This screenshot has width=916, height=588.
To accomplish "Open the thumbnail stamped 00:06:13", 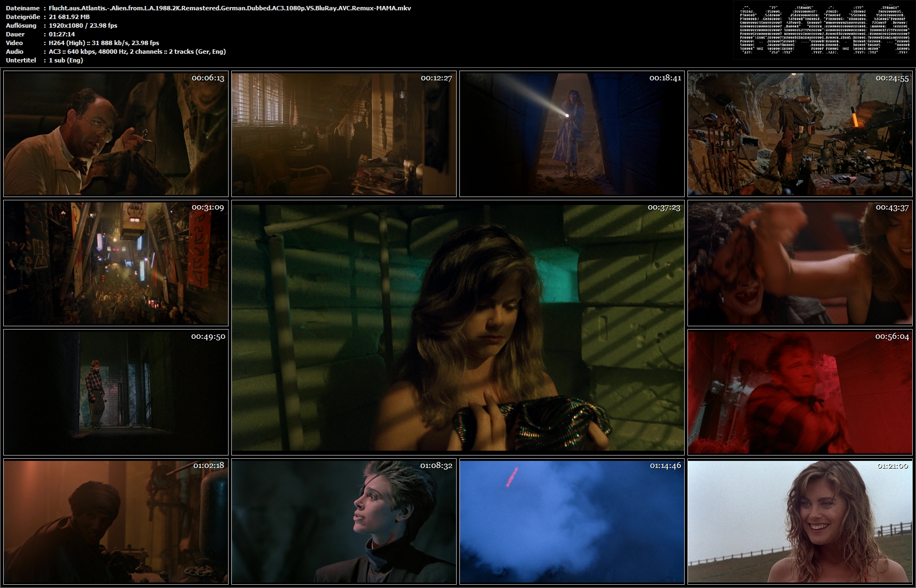I will click(x=116, y=134).
